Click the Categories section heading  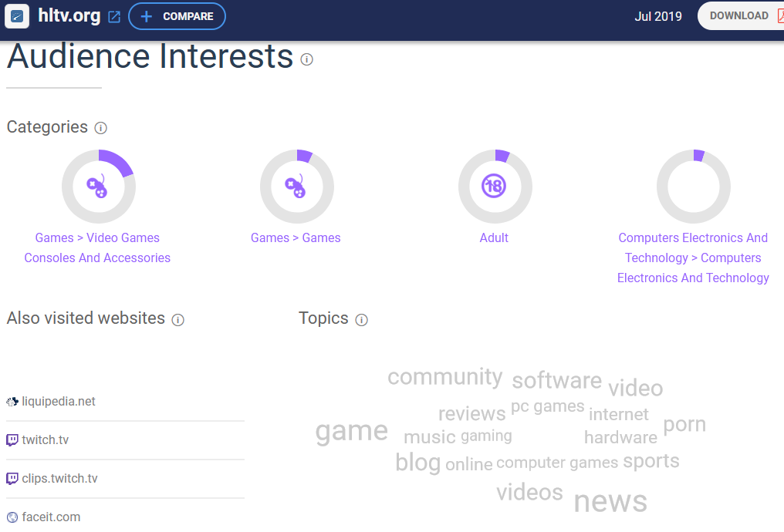48,127
